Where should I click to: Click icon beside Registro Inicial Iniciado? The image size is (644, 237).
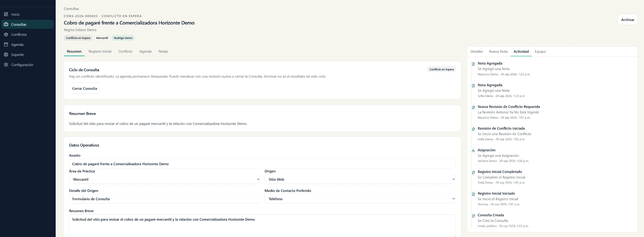473,194
